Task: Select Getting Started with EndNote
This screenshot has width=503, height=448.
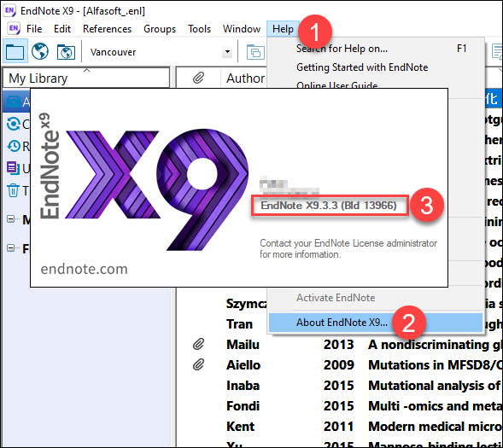Action: pos(362,67)
